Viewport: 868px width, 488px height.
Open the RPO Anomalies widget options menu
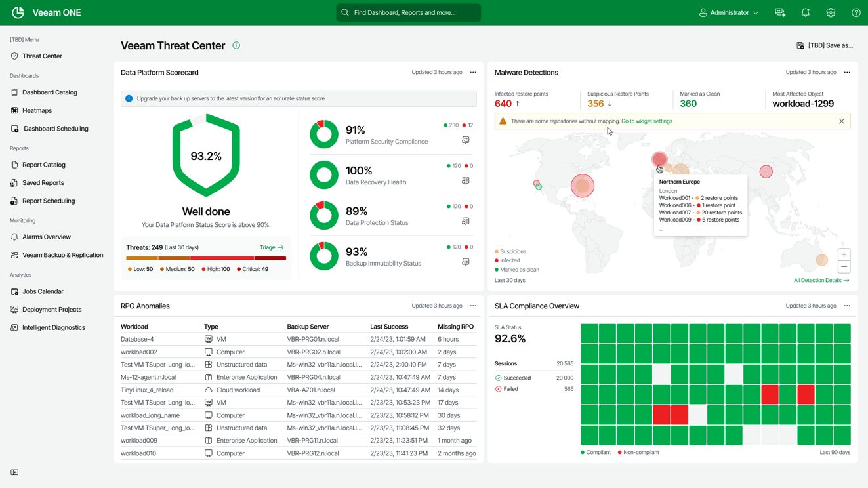[x=473, y=306]
